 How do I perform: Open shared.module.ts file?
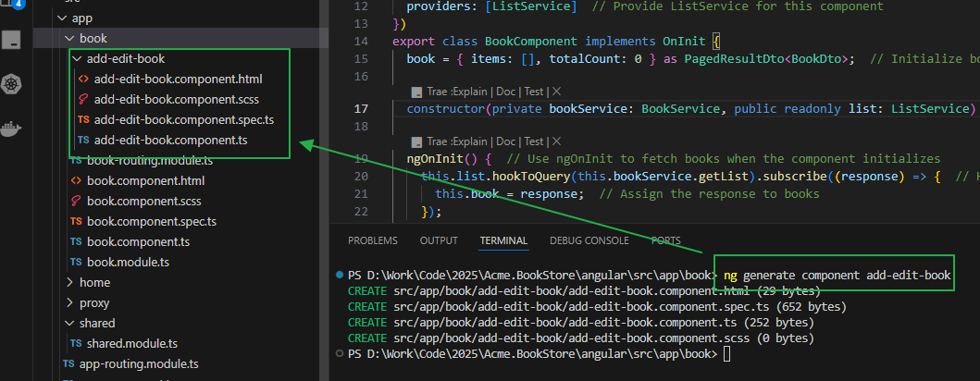(x=132, y=343)
